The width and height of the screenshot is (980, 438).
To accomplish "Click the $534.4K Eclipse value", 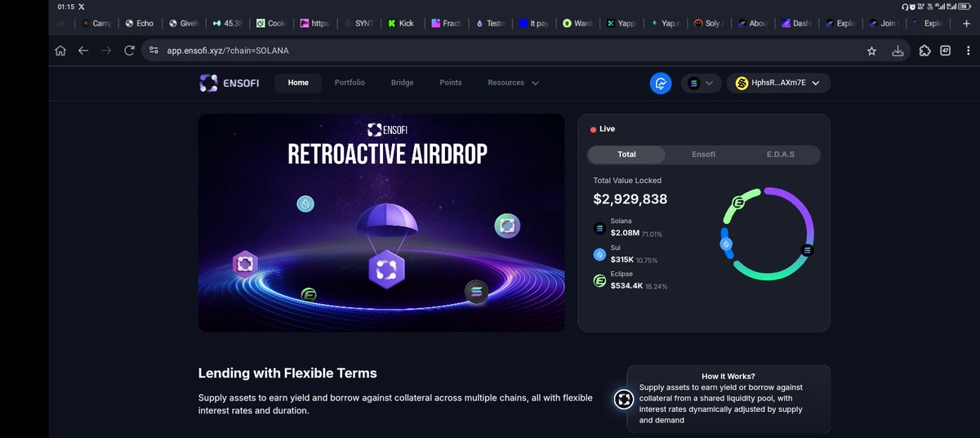I will 627,286.
